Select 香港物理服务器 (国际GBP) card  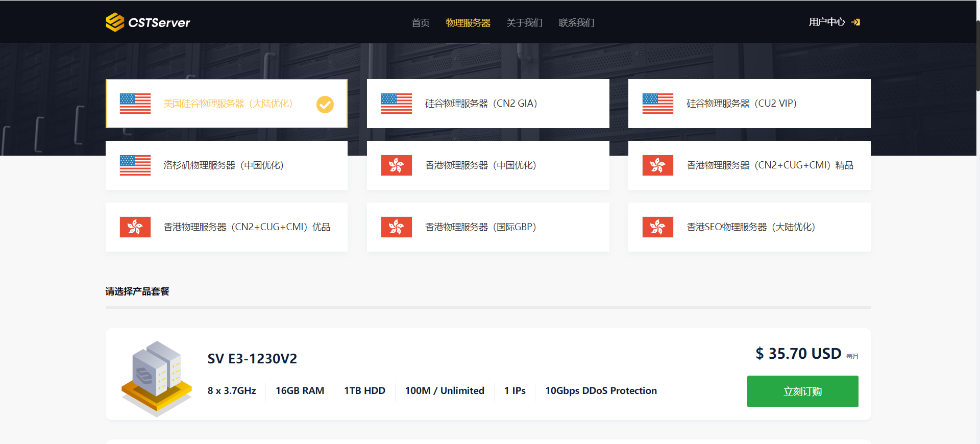tap(488, 227)
